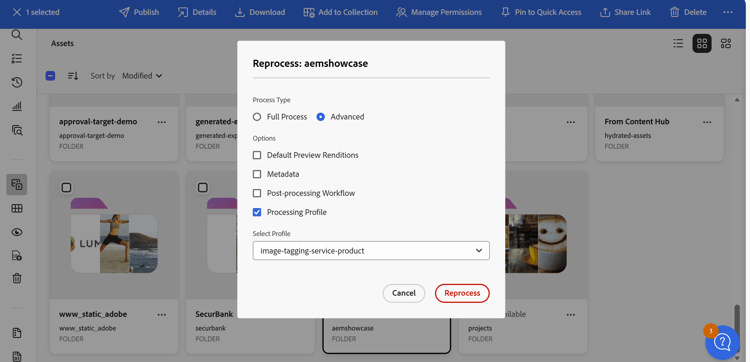Click the Assets breadcrumb
The image size is (750, 362).
pos(62,44)
